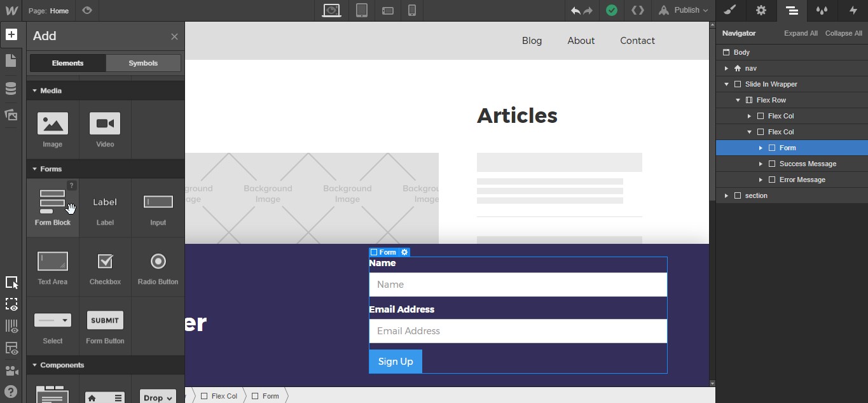Toggle the element edge selection tool
This screenshot has height=403, width=868.
11,282
